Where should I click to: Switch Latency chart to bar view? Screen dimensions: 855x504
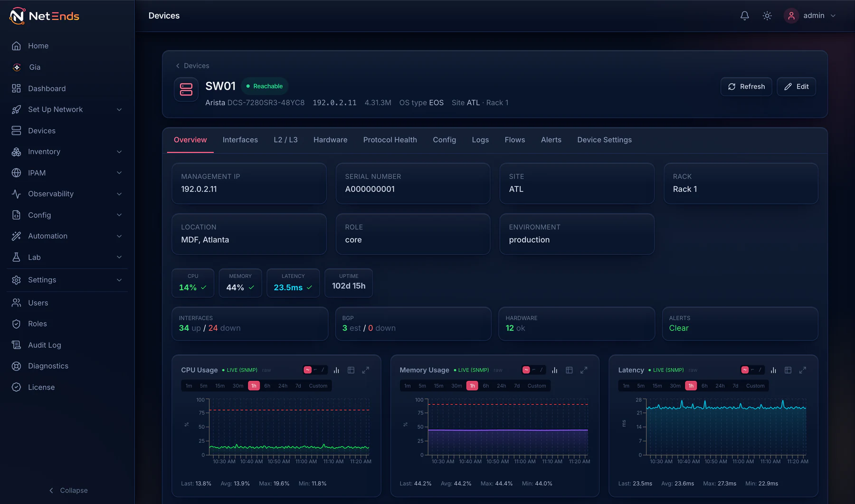[x=773, y=370]
